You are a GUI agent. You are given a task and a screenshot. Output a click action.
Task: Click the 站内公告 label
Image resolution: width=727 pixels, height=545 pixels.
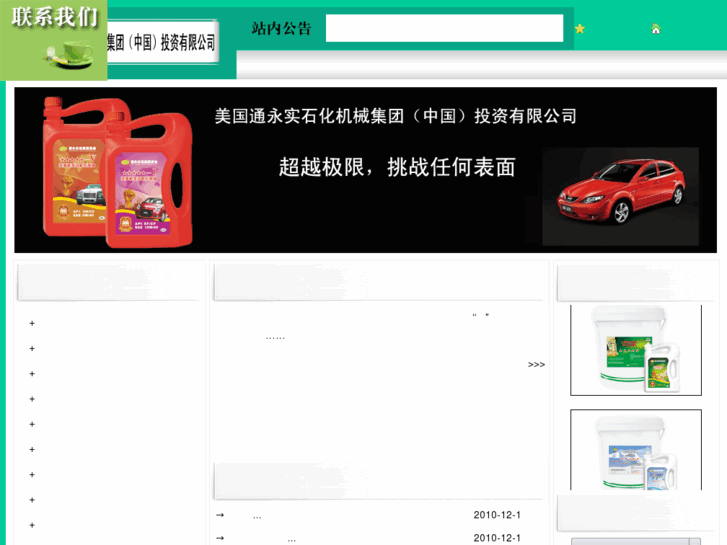tap(281, 29)
